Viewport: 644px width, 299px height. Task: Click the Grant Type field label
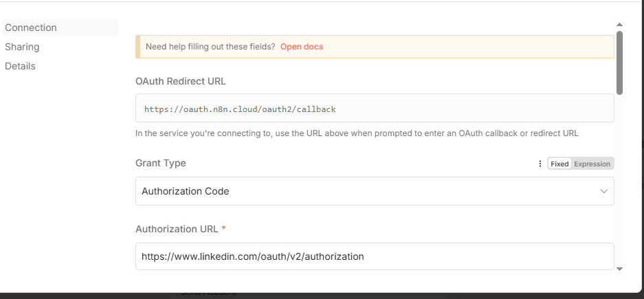coord(161,163)
